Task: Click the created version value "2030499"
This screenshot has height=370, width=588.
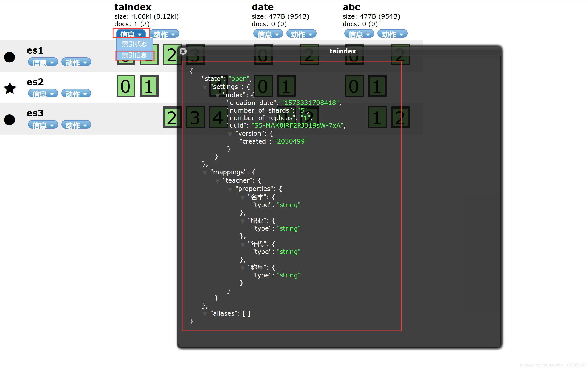Action: (x=291, y=141)
